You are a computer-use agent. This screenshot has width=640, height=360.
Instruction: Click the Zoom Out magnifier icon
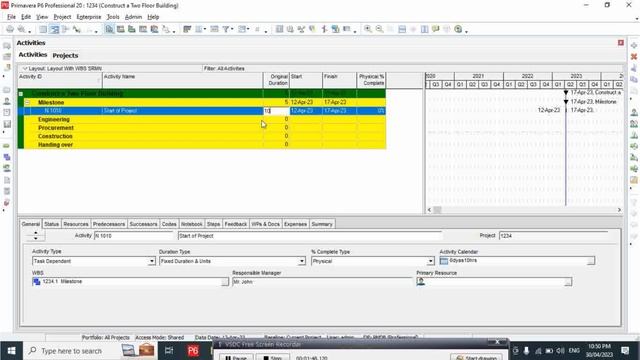click(x=379, y=29)
